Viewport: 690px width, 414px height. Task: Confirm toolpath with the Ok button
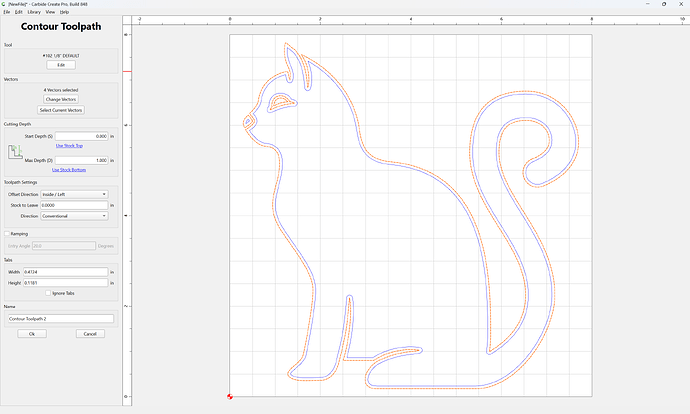(32, 333)
